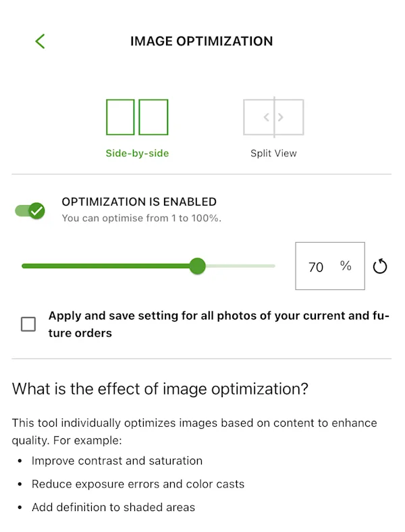405x532 pixels.
Task: Click the IMAGE OPTIMIZATION page title
Action: click(x=201, y=41)
